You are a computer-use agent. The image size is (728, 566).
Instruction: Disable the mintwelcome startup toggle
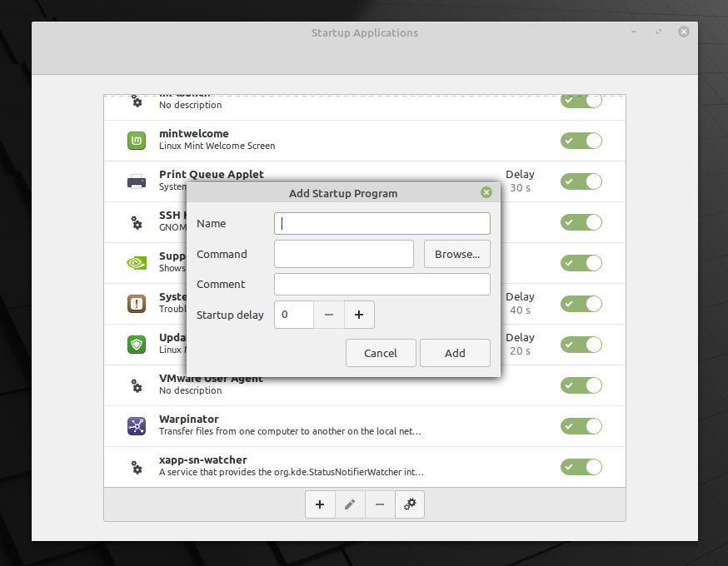click(581, 141)
